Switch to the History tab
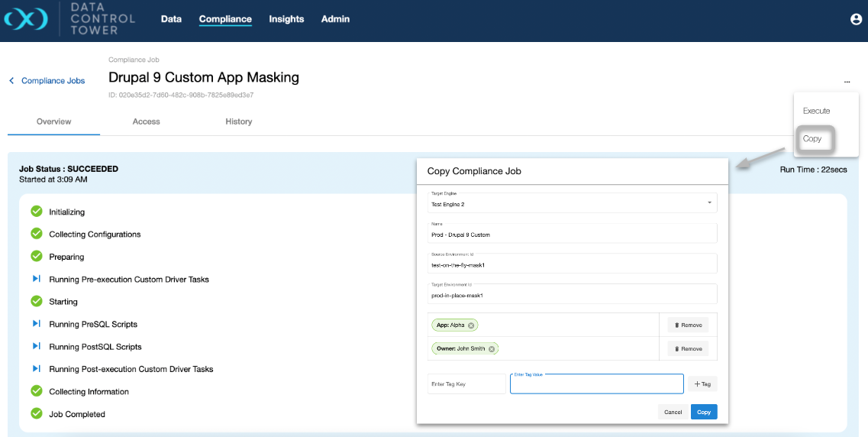 pyautogui.click(x=238, y=121)
